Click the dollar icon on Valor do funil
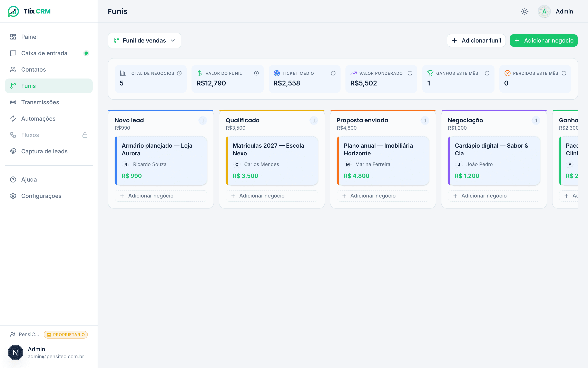Screen dimensions: 588x368 point(199,73)
